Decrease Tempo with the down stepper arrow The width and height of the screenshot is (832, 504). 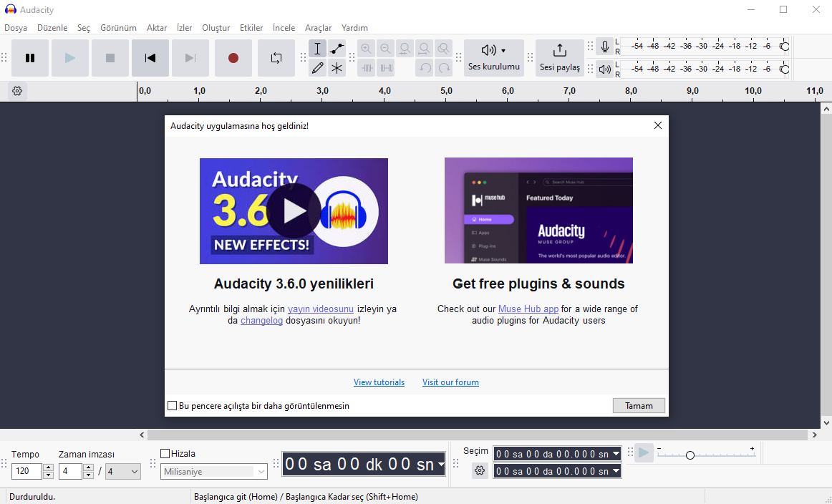48,475
